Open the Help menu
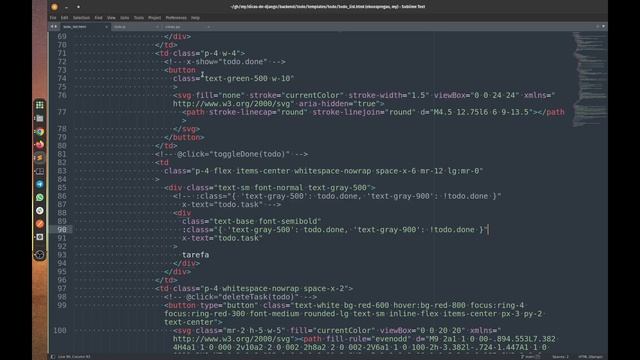The image size is (640, 360). pyautogui.click(x=196, y=18)
